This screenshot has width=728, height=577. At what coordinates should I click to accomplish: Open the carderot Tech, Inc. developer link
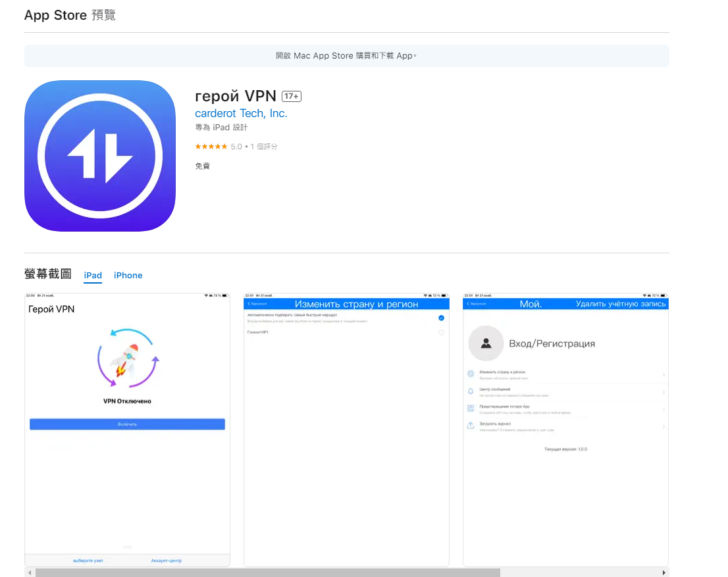point(241,113)
